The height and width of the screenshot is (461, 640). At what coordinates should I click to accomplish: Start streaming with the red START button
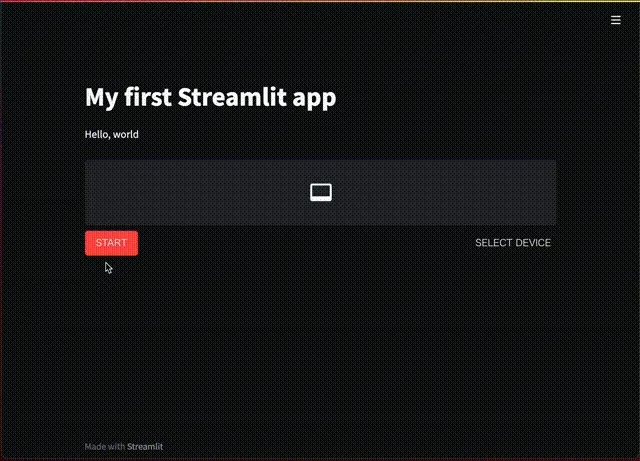pos(111,243)
